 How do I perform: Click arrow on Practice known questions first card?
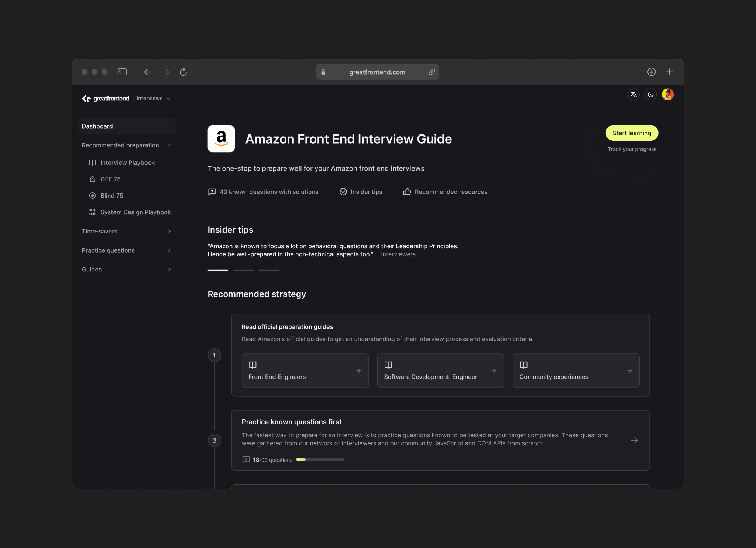[x=635, y=441]
